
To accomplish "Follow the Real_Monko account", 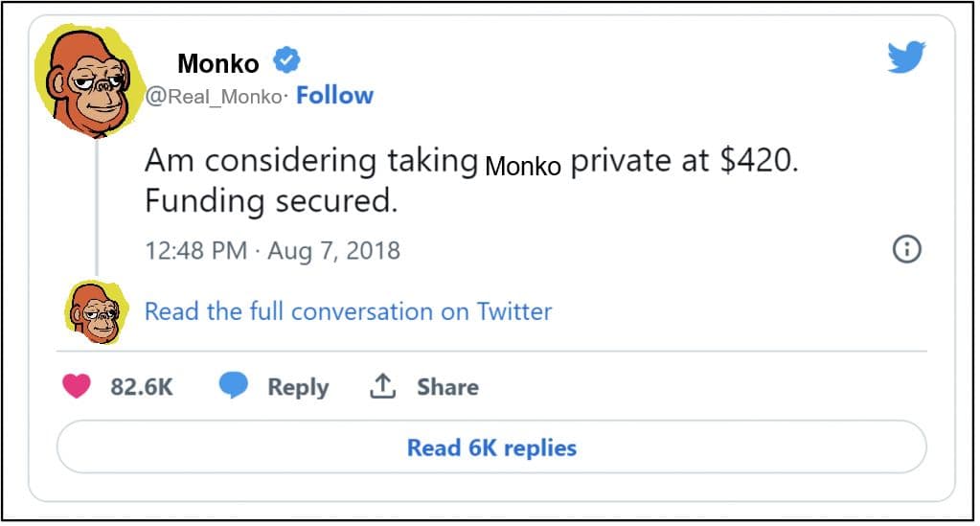I will (334, 95).
